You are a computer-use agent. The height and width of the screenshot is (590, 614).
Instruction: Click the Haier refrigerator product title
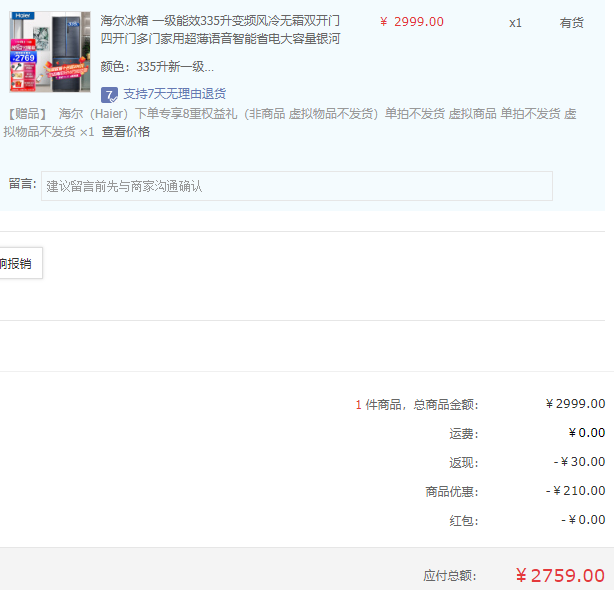click(x=220, y=29)
